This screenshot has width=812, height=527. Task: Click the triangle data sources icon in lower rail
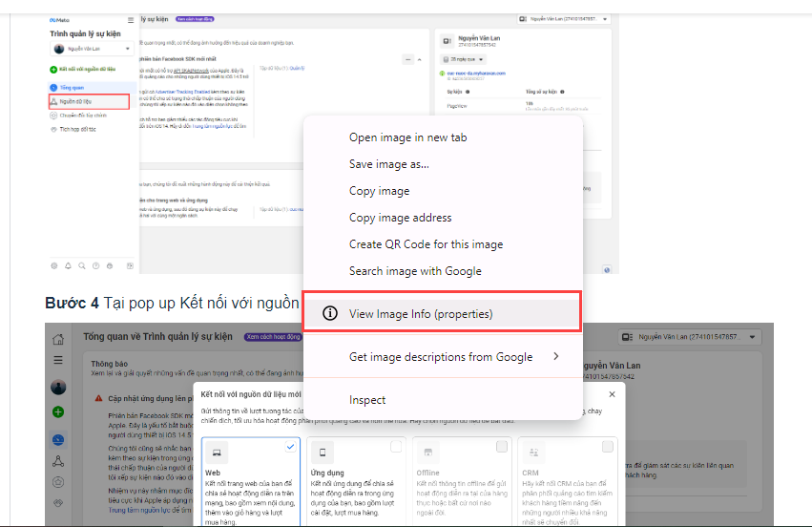click(58, 461)
